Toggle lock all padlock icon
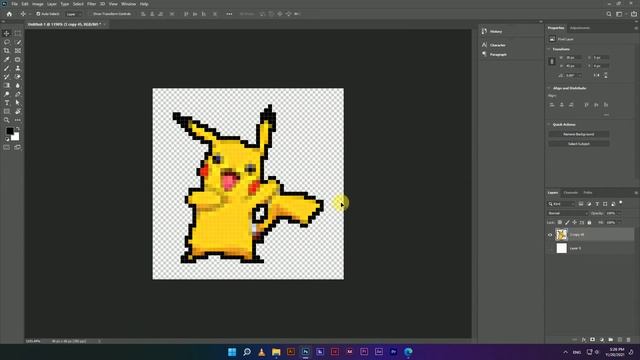The width and height of the screenshot is (640, 360). (589, 222)
